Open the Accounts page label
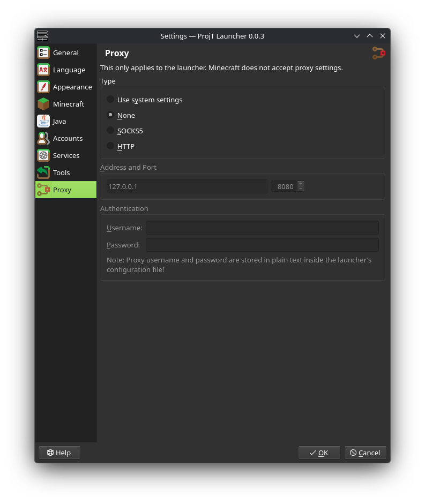425x504 pixels. 68,138
